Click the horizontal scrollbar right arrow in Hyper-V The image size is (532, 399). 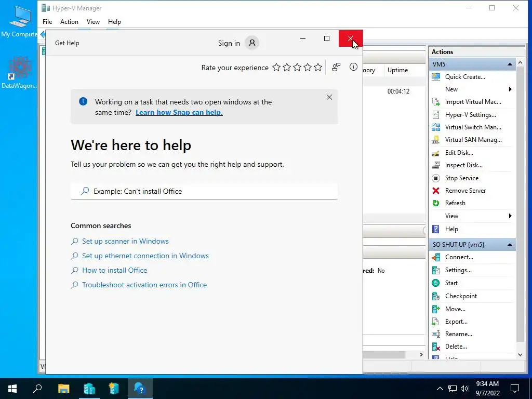pos(421,354)
